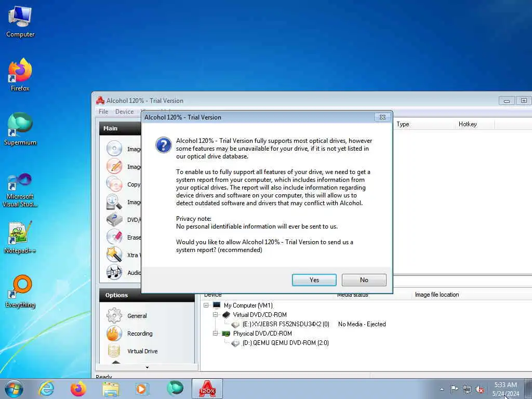Screen dimensions: 532x399
Task: Show hidden system tray icons
Action: click(x=442, y=390)
